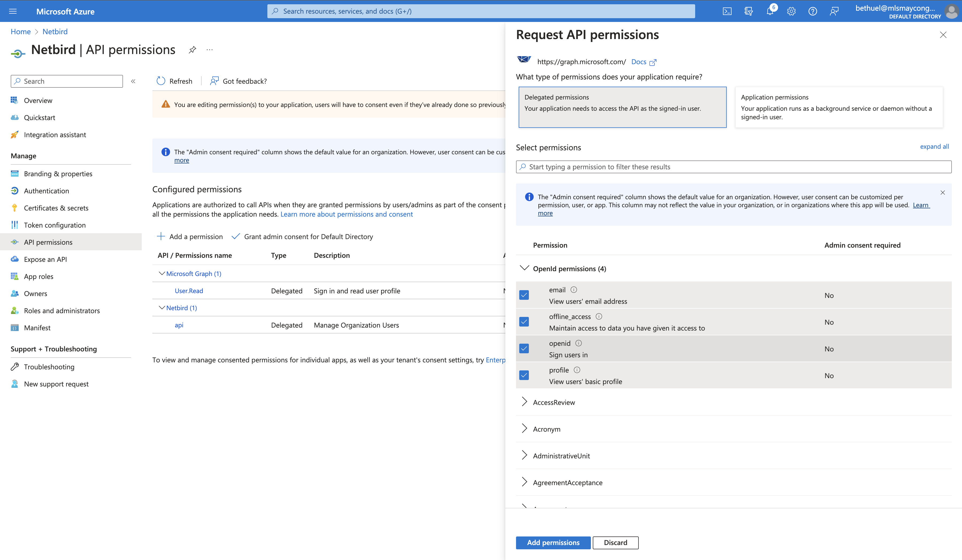
Task: Expand the AccessReview permission group
Action: 525,402
